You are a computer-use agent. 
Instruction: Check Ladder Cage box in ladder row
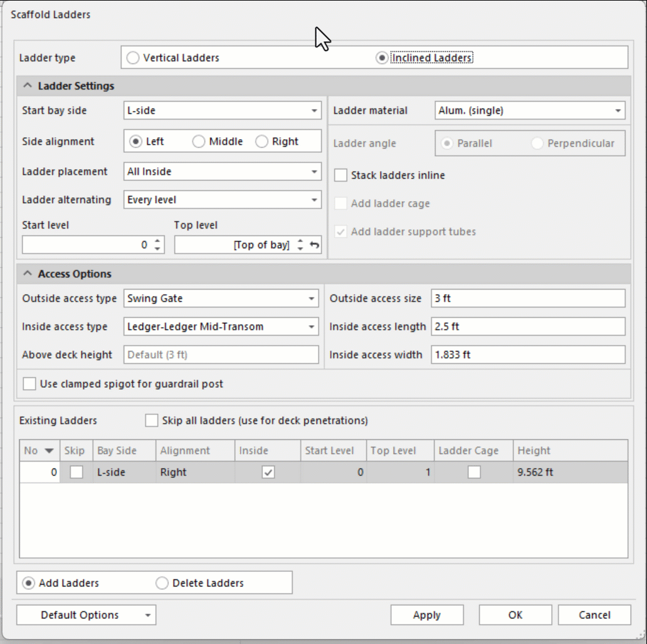[x=474, y=472]
